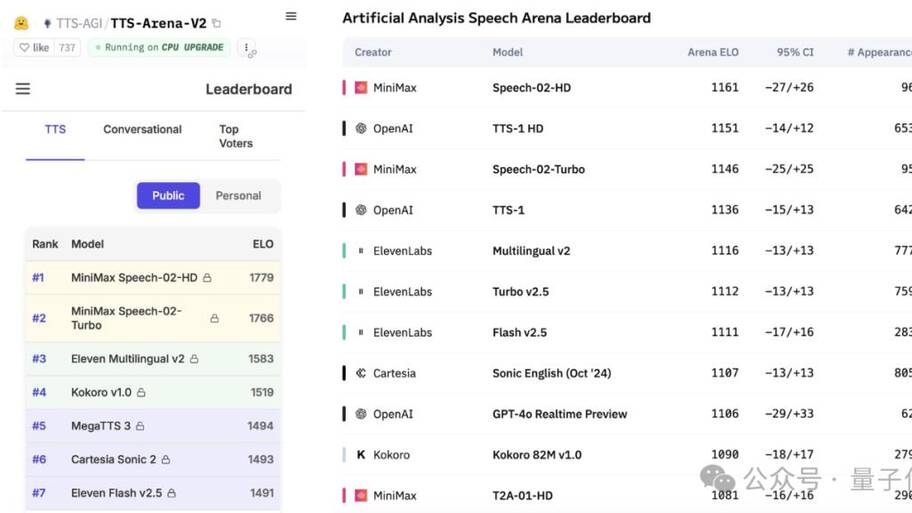Open the Conversational tab
The image size is (912, 513).
coord(142,130)
